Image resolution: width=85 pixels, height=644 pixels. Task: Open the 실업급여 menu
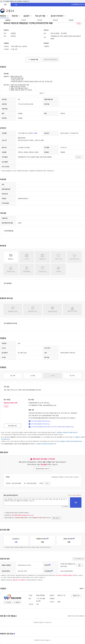[x=28, y=16]
